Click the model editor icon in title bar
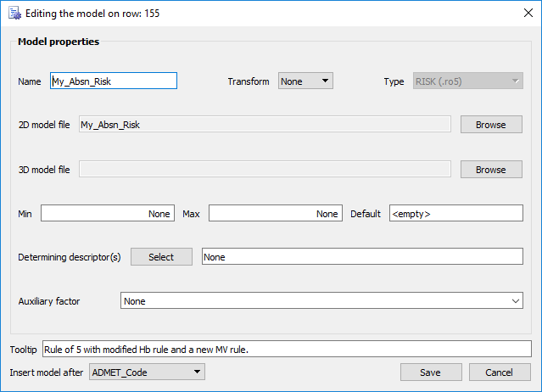 [x=15, y=13]
